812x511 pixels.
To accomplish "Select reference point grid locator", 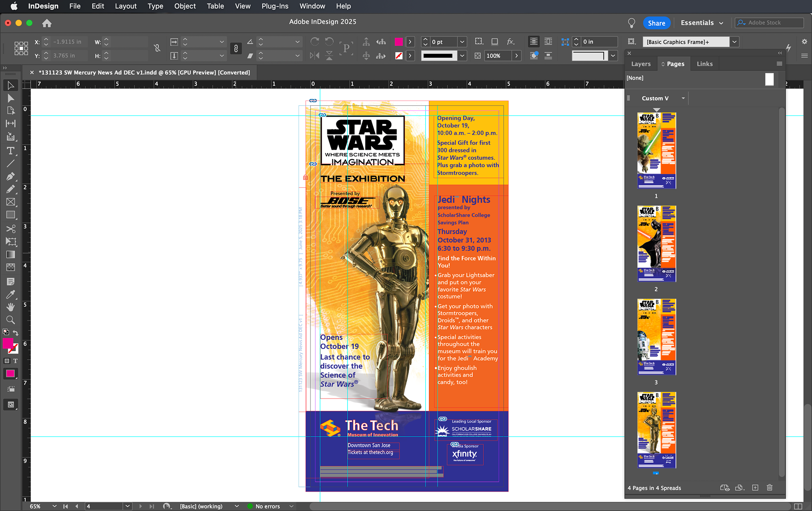I will pyautogui.click(x=21, y=48).
